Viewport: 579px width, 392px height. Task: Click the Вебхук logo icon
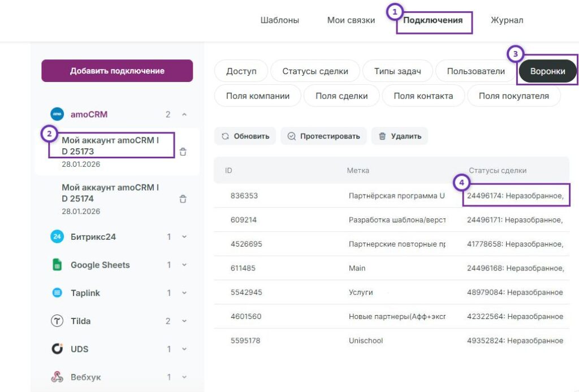tap(57, 377)
